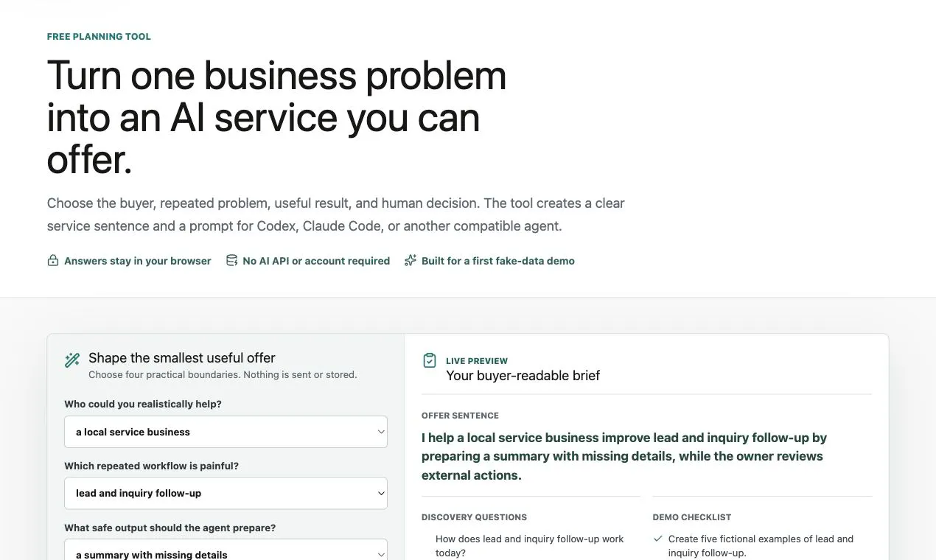Click the 'Shape the smallest useful offer' heading
The height and width of the screenshot is (560, 936).
pos(182,358)
